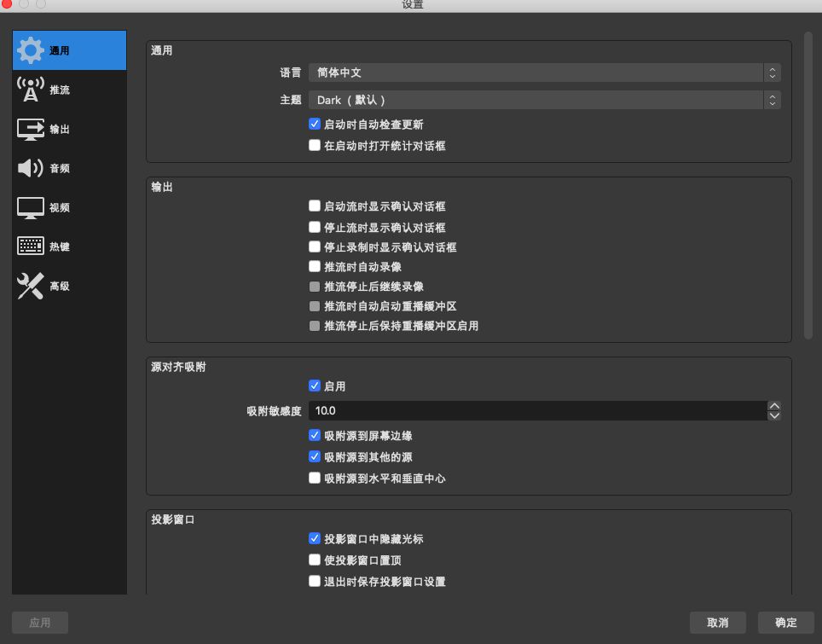Select the gear icon for 通用 settings
Viewport: 822px width, 644px height.
pyautogui.click(x=31, y=50)
